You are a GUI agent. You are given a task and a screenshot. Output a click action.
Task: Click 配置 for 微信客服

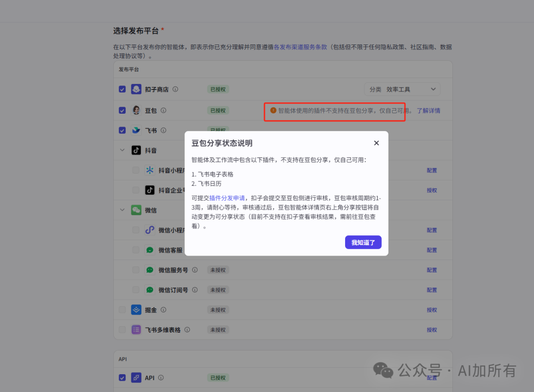click(432, 250)
